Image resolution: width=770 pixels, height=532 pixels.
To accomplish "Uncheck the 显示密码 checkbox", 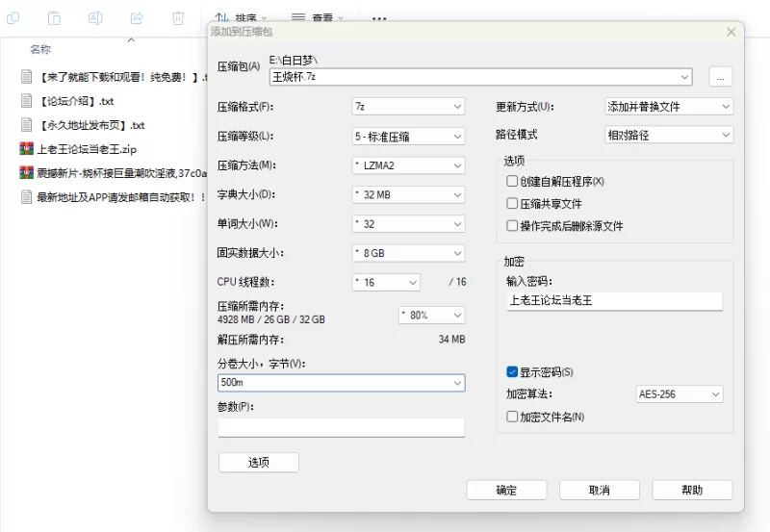I will (512, 371).
